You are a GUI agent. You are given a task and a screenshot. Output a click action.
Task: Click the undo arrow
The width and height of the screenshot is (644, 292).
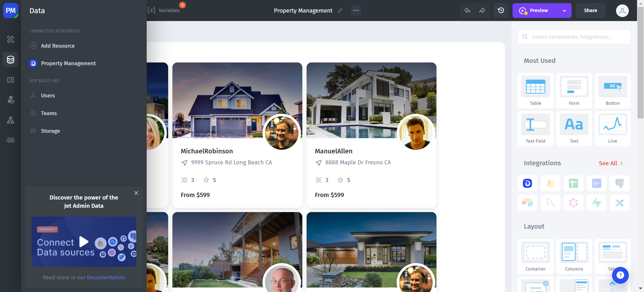467,11
